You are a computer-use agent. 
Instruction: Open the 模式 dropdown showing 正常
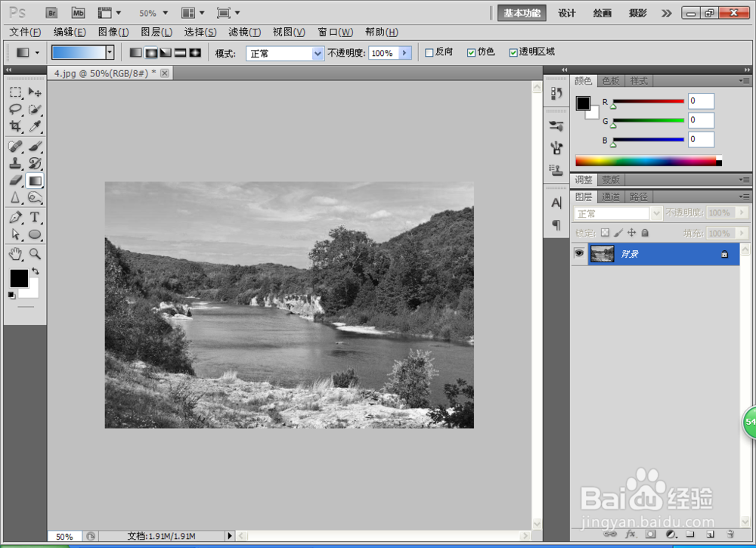pos(284,53)
